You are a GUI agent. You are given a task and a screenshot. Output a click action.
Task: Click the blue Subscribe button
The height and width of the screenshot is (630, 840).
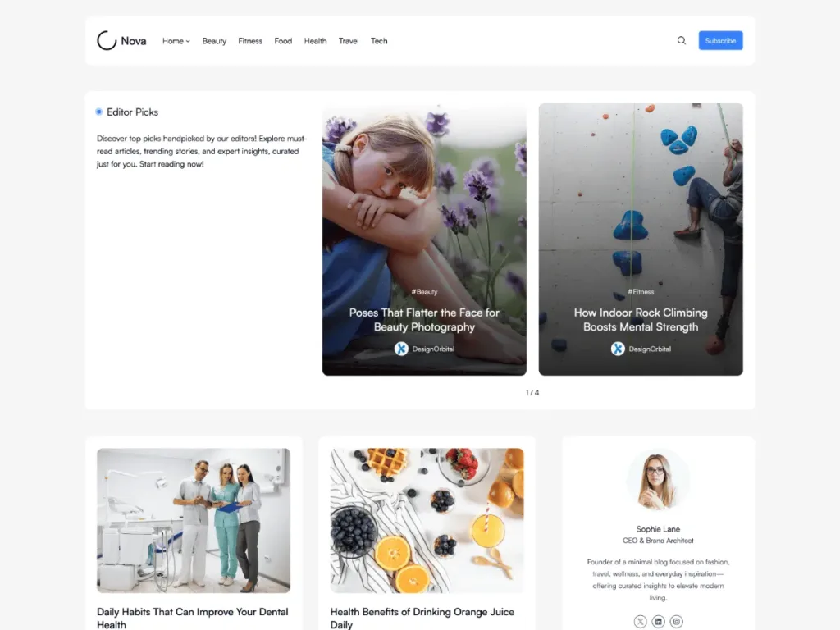click(x=720, y=41)
